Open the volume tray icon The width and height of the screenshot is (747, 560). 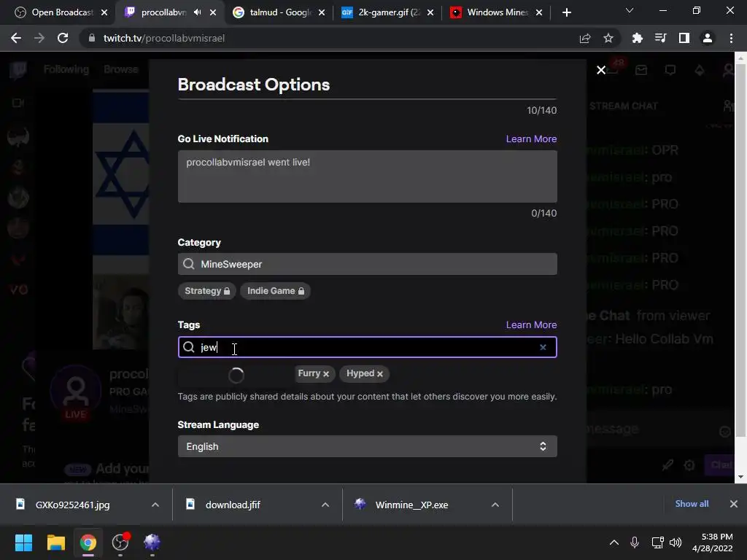click(x=676, y=542)
